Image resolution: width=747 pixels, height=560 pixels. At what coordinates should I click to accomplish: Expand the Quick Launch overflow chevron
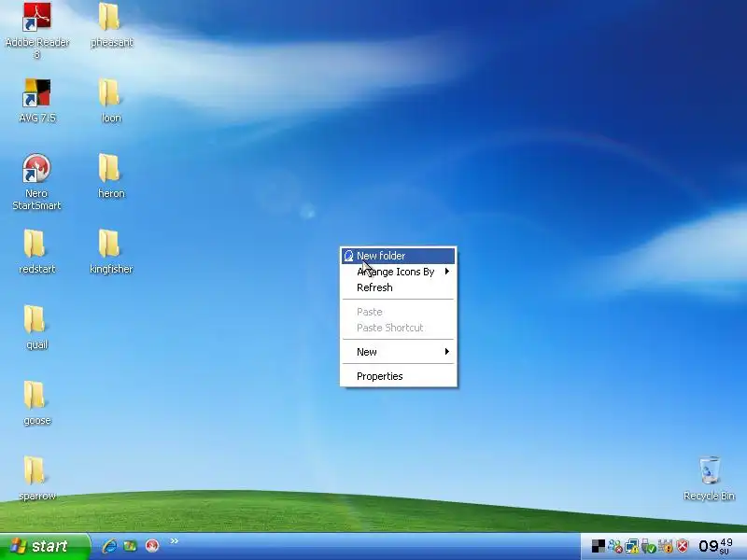[x=175, y=541]
